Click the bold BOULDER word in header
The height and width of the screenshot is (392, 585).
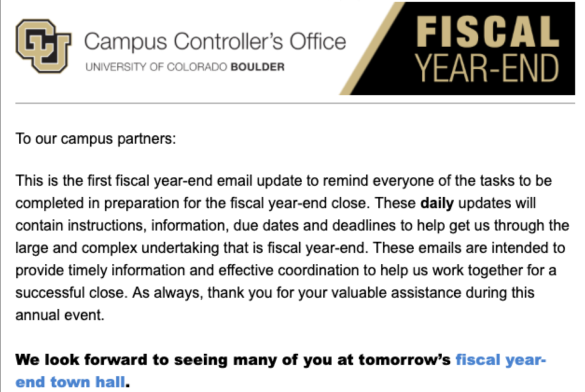[257, 67]
